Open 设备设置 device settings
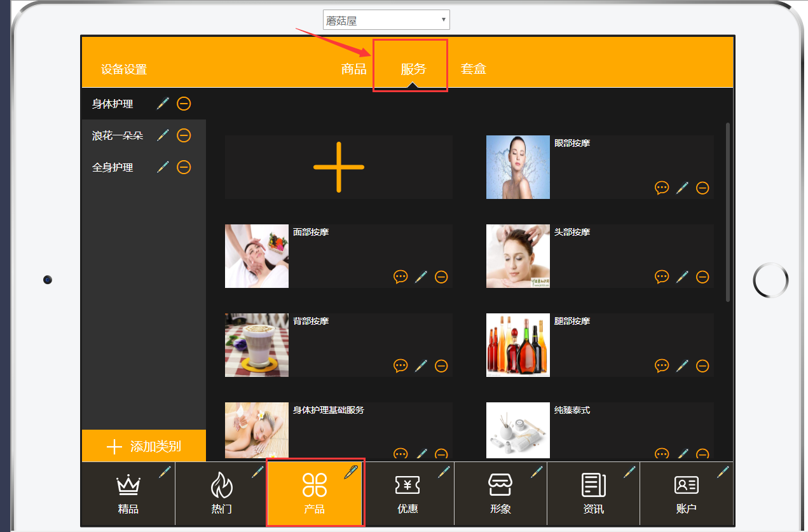The image size is (808, 532). pos(124,70)
